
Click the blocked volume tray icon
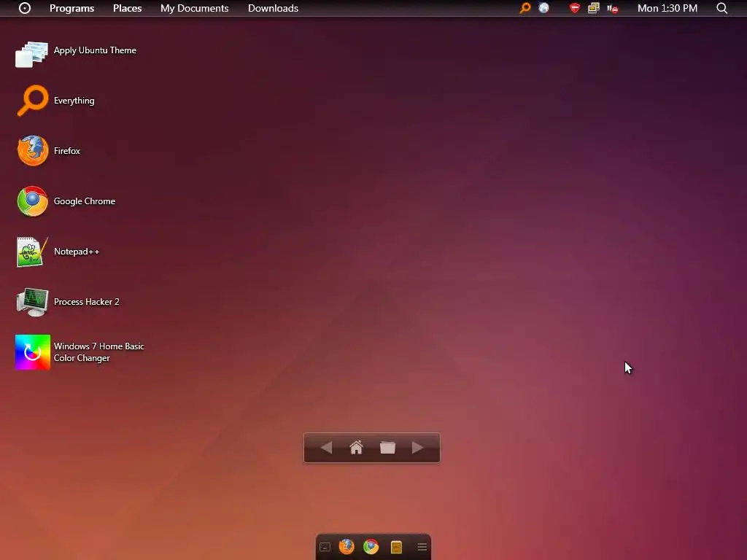pos(613,9)
